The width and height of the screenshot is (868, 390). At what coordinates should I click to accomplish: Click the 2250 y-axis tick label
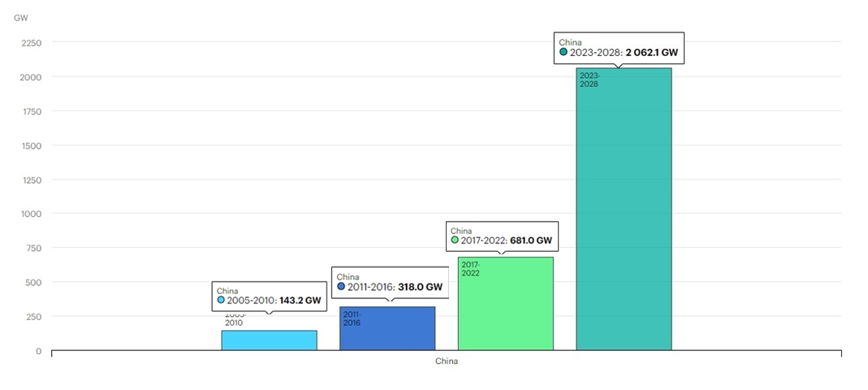point(31,42)
